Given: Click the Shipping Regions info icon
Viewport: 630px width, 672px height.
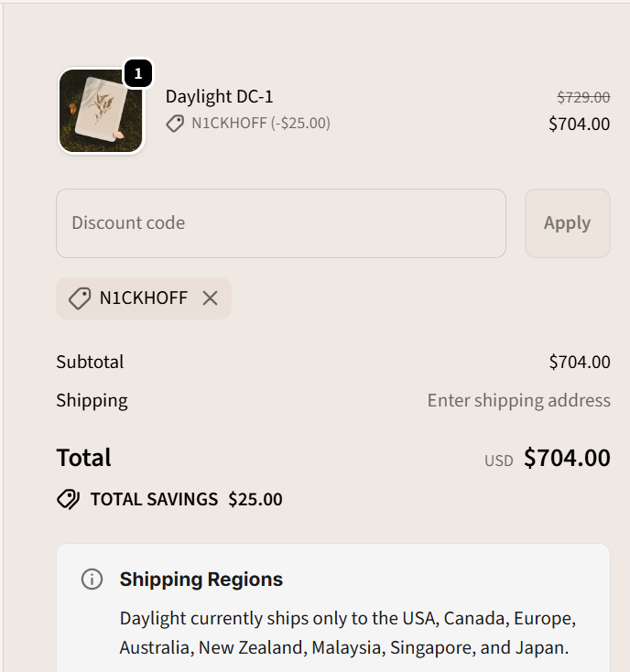Looking at the screenshot, I should pyautogui.click(x=92, y=580).
